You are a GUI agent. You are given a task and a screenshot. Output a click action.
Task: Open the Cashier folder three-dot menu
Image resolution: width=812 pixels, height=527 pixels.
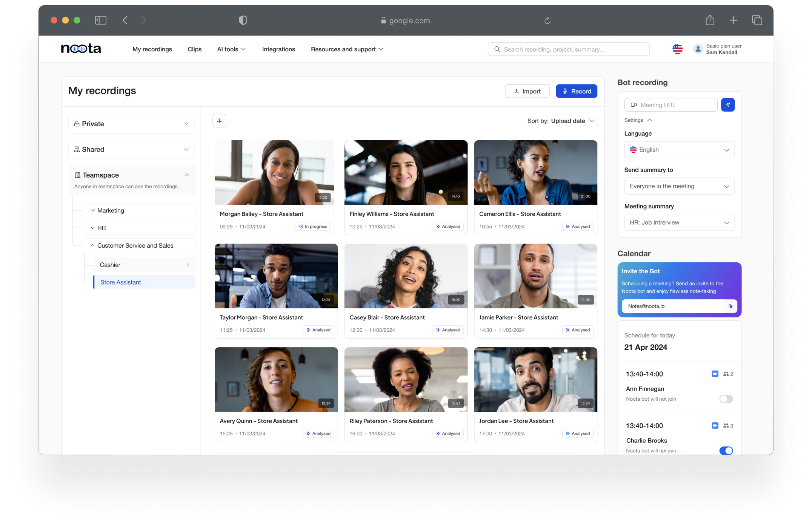coord(188,265)
